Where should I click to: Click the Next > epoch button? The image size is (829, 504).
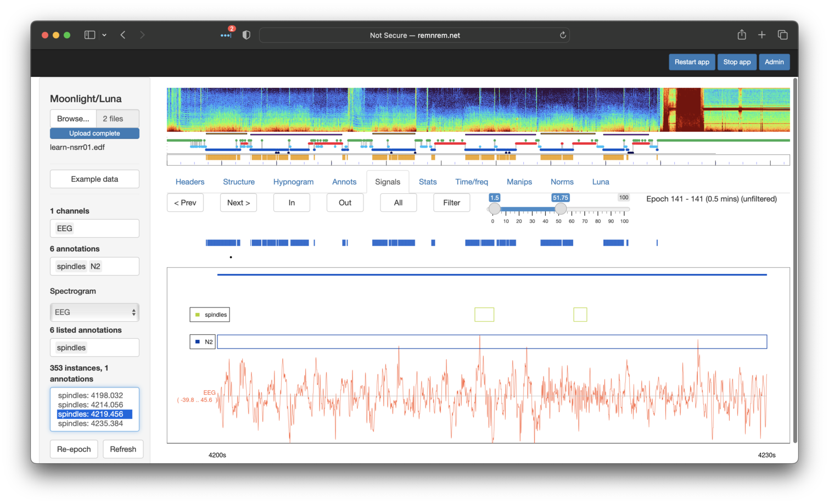(238, 203)
